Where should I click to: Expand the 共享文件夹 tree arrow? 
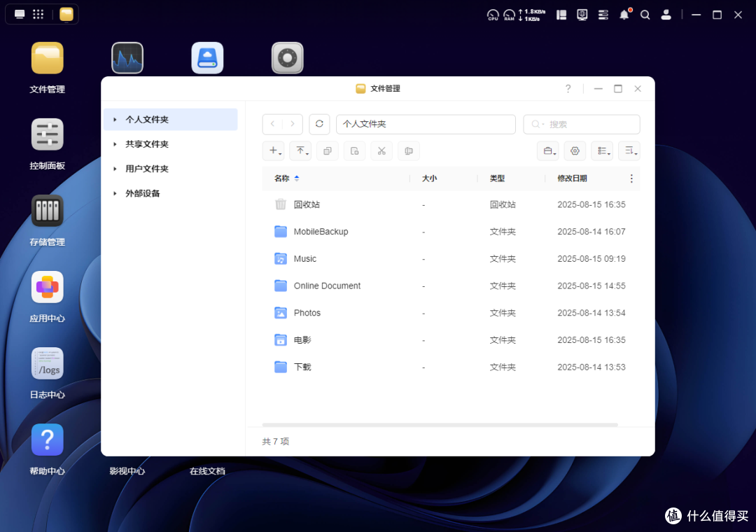click(x=115, y=144)
